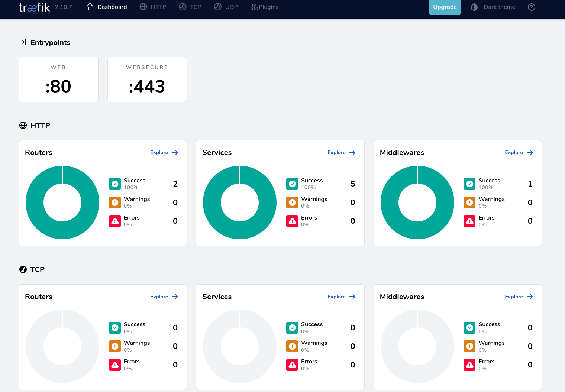Click the Traefik logo

coord(34,7)
